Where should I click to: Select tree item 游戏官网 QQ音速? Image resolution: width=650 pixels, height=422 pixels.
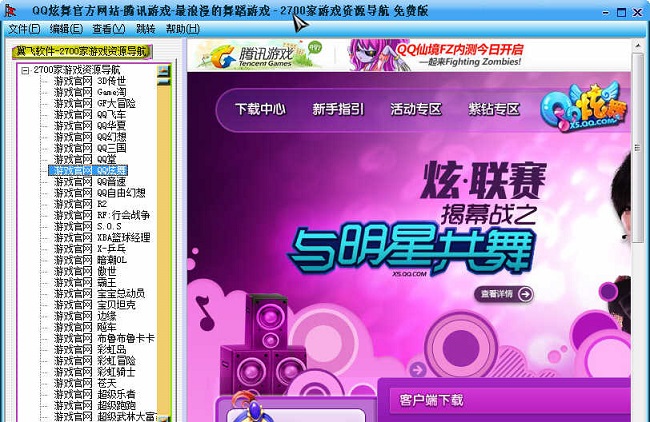pyautogui.click(x=90, y=182)
